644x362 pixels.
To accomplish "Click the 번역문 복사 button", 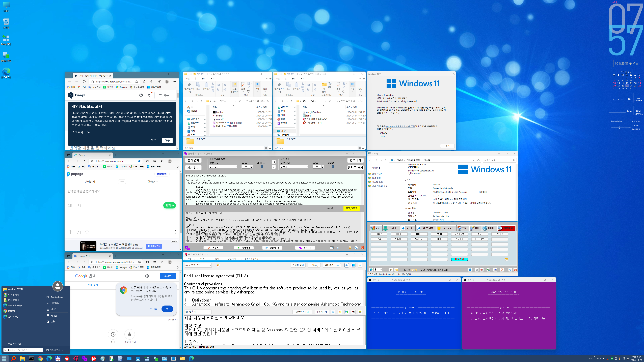I will pyautogui.click(x=355, y=168).
